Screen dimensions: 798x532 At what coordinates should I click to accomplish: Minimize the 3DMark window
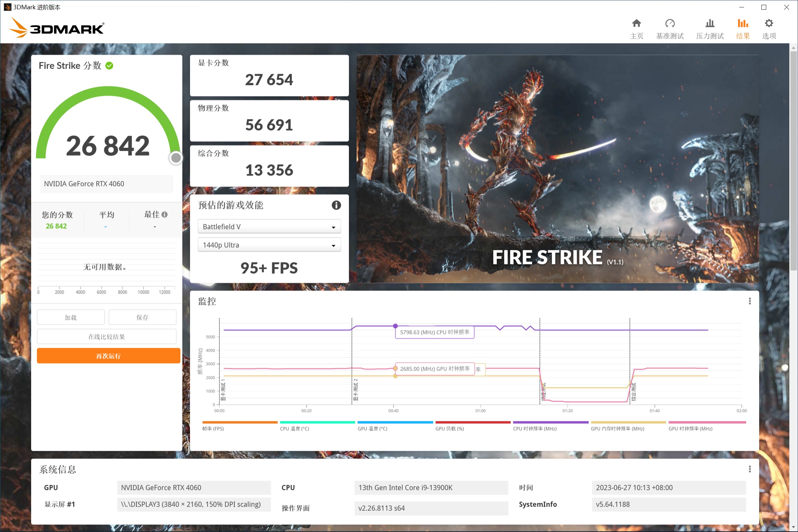coord(741,7)
